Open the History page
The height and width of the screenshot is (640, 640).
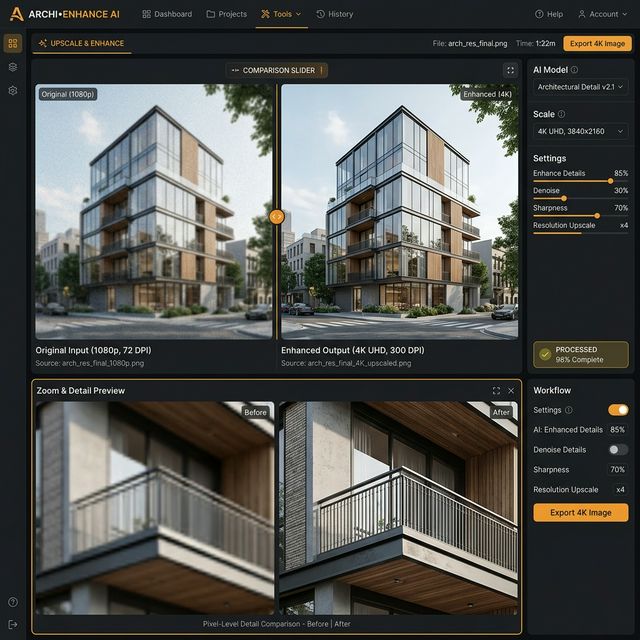[x=335, y=14]
